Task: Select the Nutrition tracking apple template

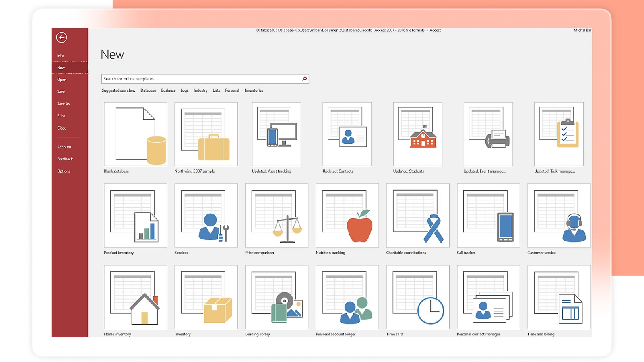Action: point(347,216)
